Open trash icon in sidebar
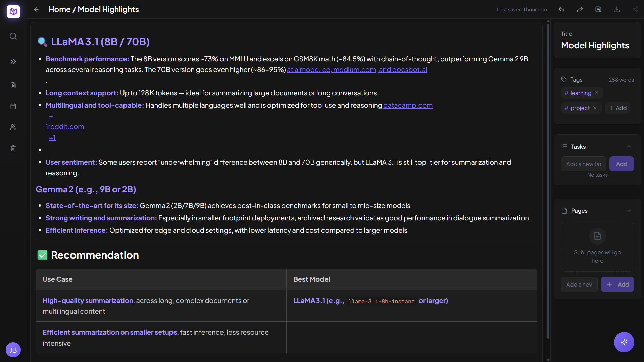The width and height of the screenshot is (644, 362). (13, 148)
